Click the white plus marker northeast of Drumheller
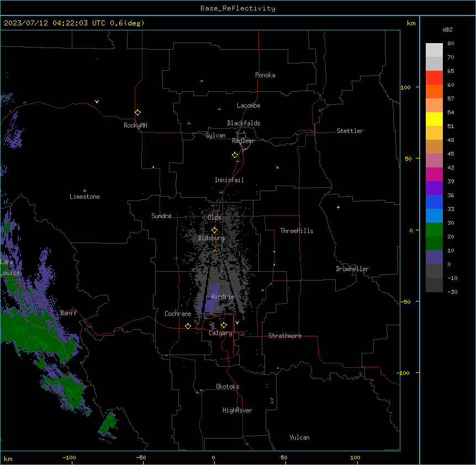 (338, 207)
